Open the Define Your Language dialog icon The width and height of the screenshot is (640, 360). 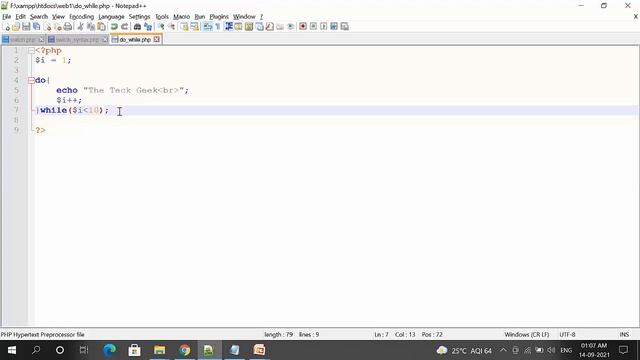pos(238,27)
